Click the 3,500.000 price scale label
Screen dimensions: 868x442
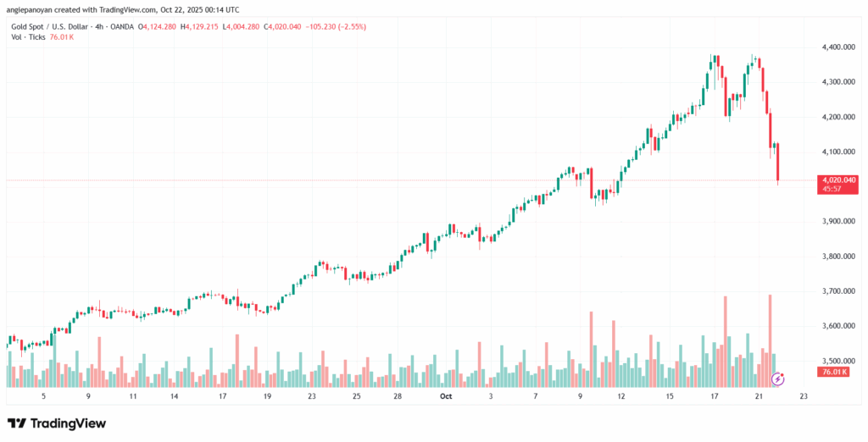pos(837,361)
